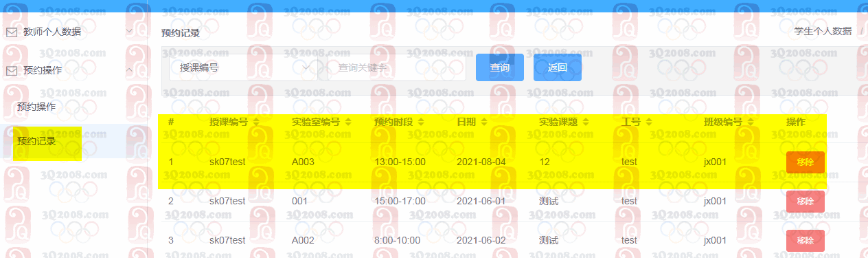The width and height of the screenshot is (868, 258).
Task: Click the 返回 back button
Action: coord(558,67)
